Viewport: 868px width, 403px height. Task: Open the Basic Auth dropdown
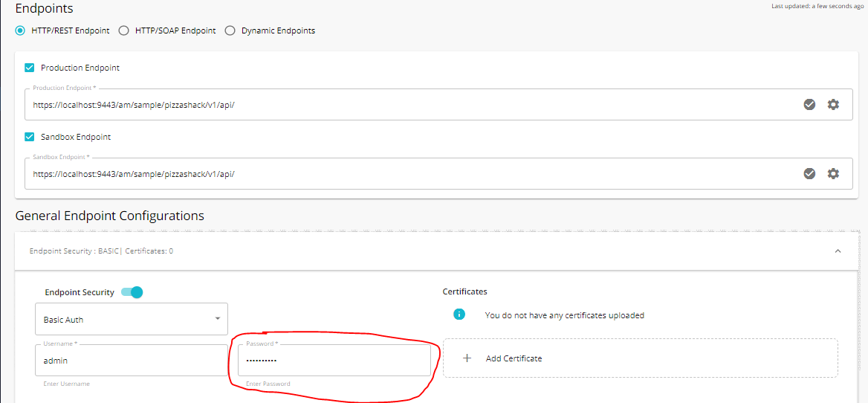pyautogui.click(x=132, y=319)
